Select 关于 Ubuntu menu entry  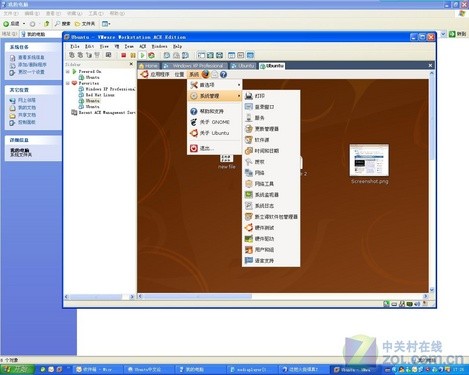[215, 133]
